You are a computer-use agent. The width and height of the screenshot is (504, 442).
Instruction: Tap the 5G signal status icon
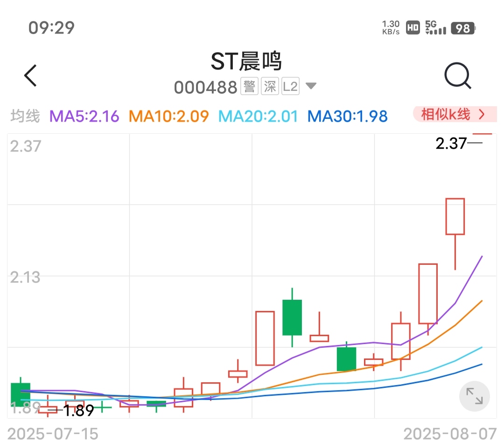(x=435, y=28)
